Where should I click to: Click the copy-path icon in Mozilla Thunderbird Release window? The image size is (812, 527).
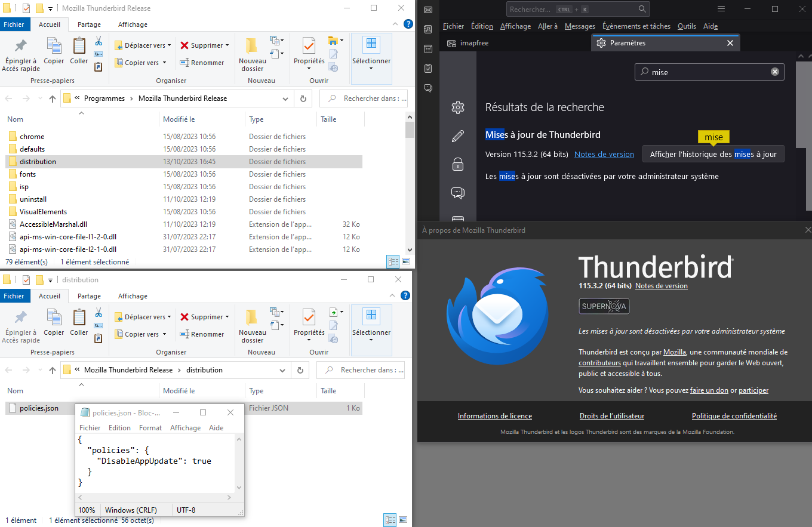99,54
